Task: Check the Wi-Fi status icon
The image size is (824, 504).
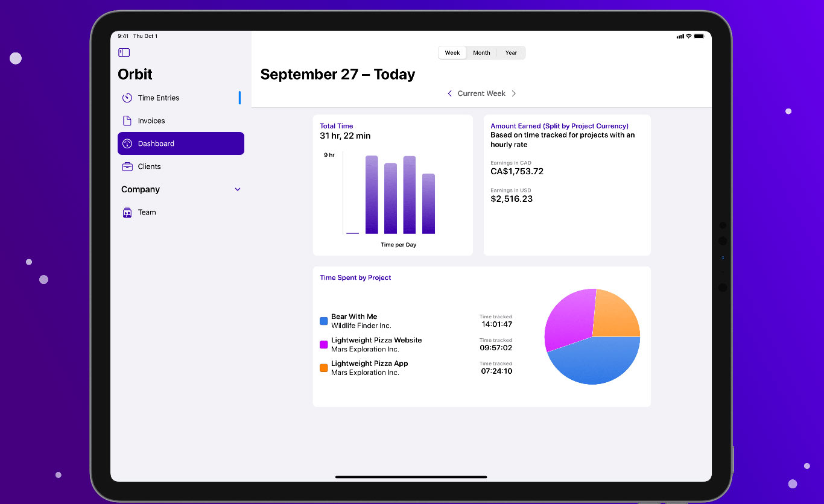Action: [x=688, y=36]
